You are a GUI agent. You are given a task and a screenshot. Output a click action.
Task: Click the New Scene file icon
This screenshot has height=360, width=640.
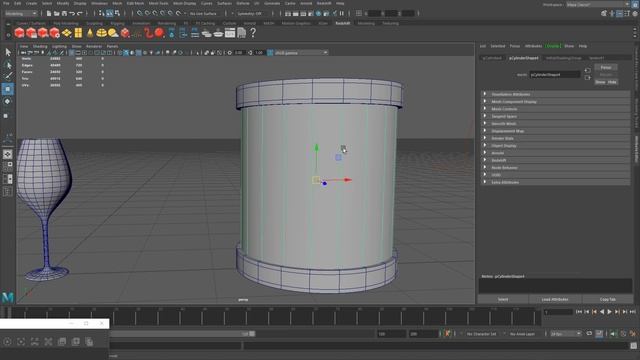(49, 13)
